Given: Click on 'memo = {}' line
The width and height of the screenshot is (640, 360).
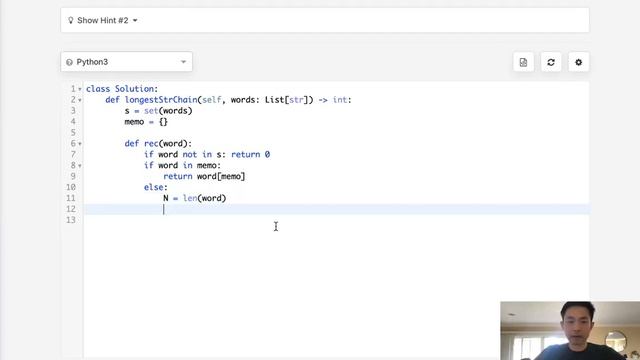Looking at the screenshot, I should click(x=146, y=122).
